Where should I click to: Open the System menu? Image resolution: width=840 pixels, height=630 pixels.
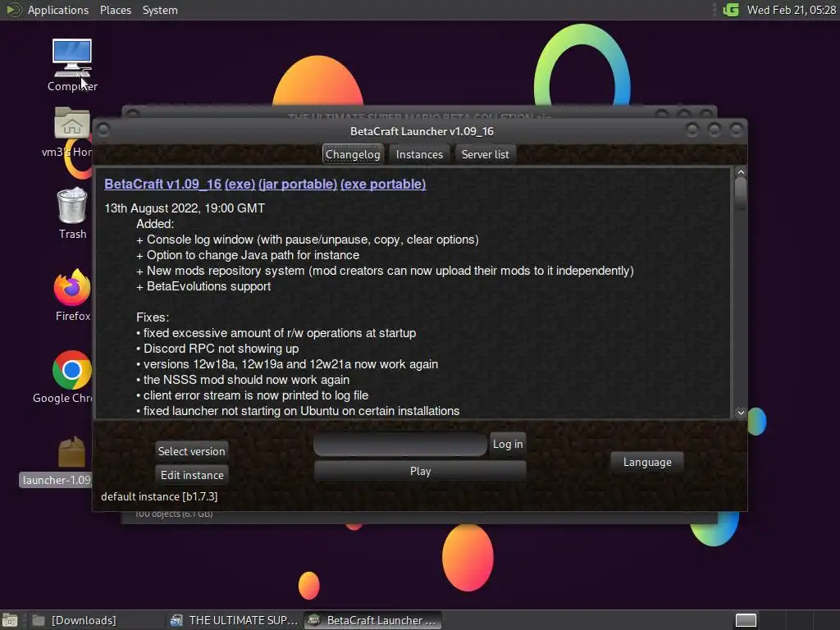coord(160,10)
